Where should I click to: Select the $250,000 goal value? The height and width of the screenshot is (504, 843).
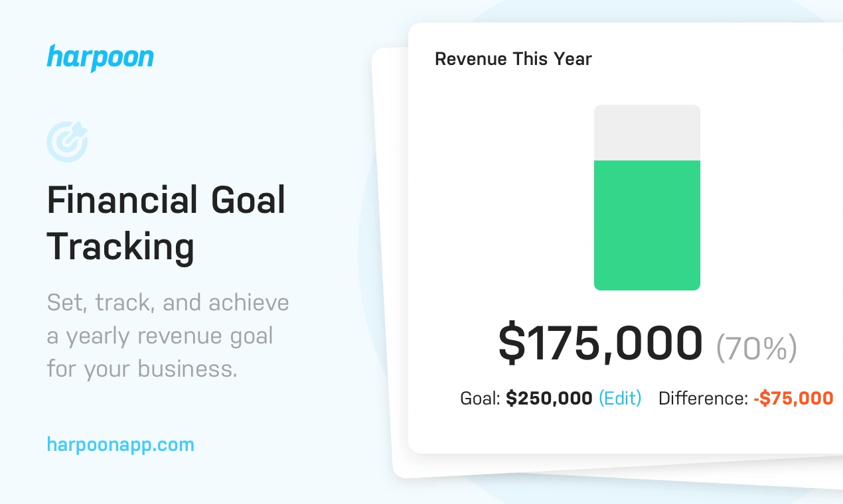click(549, 399)
